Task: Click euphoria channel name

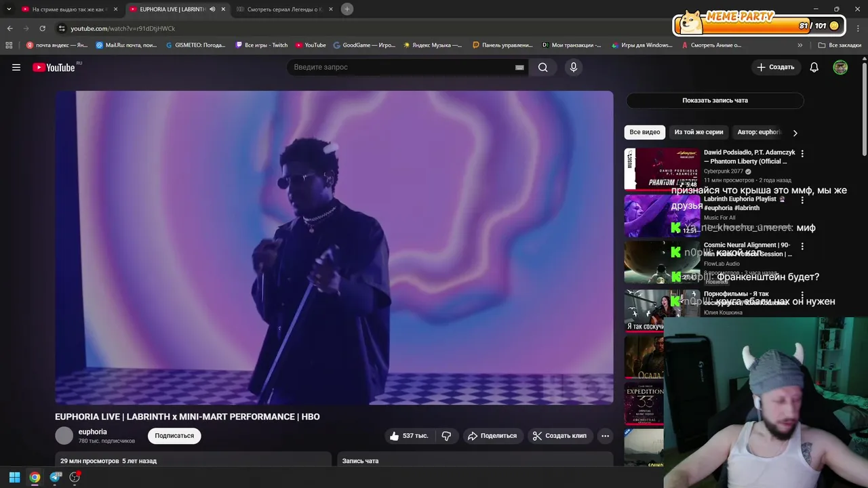Action: (93, 432)
